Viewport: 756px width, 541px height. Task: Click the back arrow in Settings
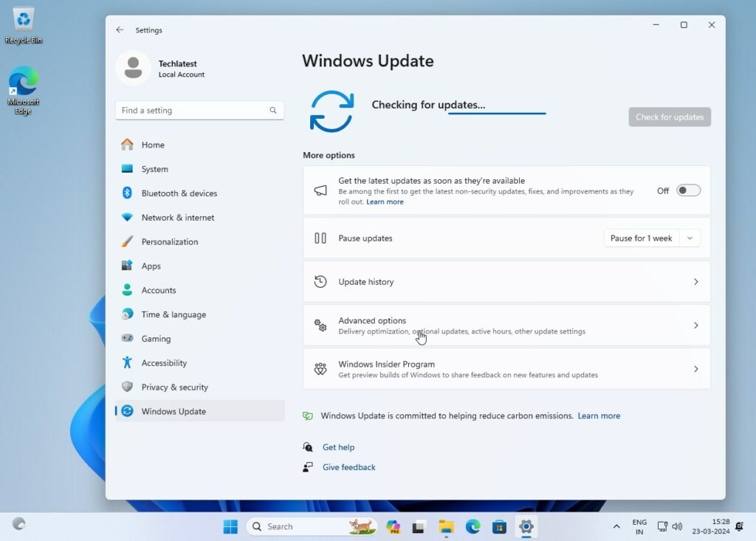[120, 30]
